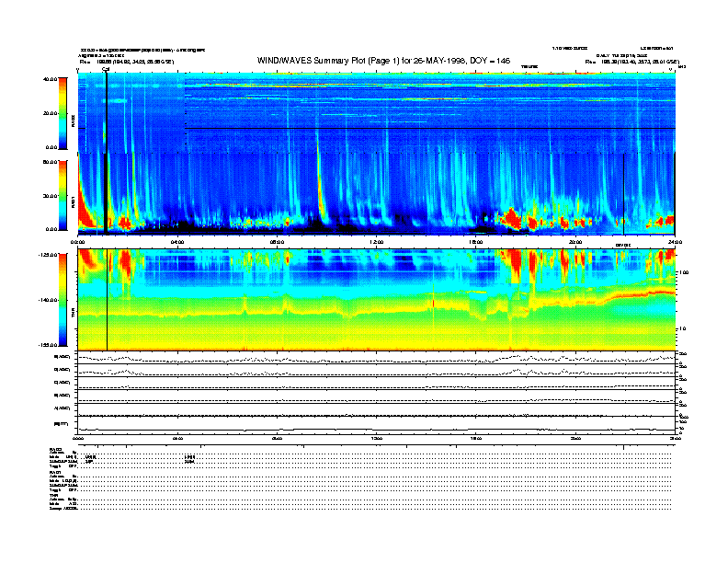Click the 24:00 time label below RAD1
The width and height of the screenshot is (728, 563).
coord(675,242)
